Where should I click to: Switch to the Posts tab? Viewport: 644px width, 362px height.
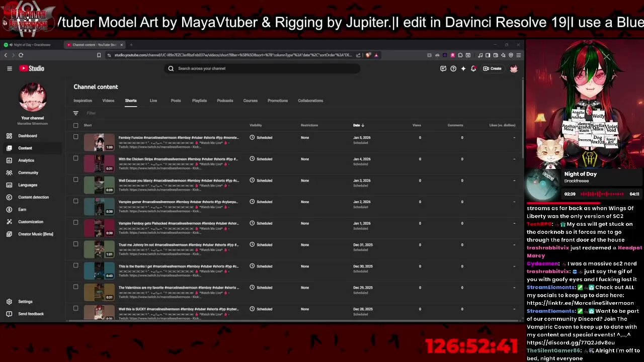tap(176, 101)
